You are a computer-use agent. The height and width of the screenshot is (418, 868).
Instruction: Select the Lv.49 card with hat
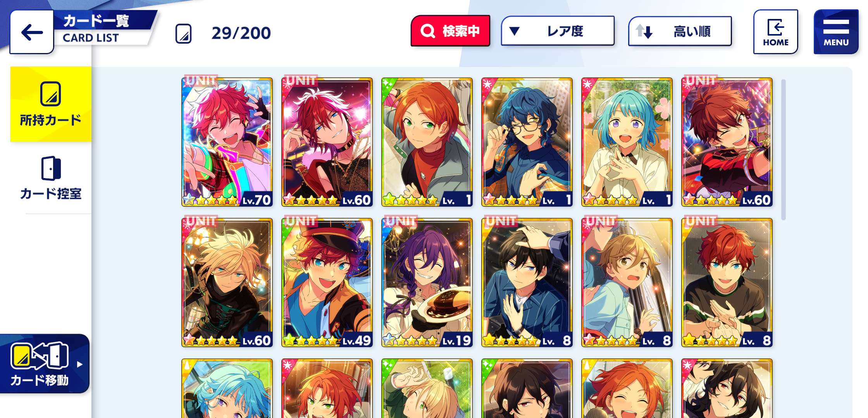tap(327, 283)
